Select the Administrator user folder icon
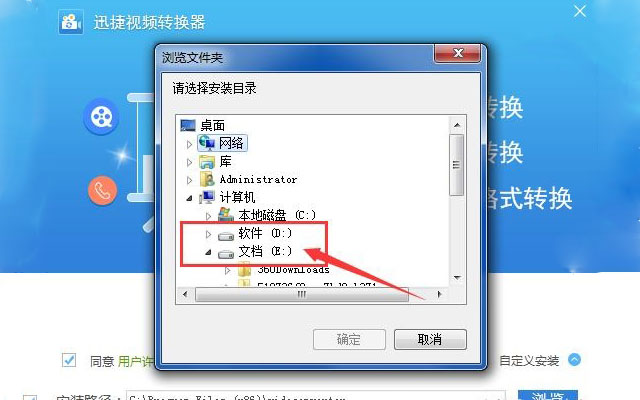 (207, 179)
